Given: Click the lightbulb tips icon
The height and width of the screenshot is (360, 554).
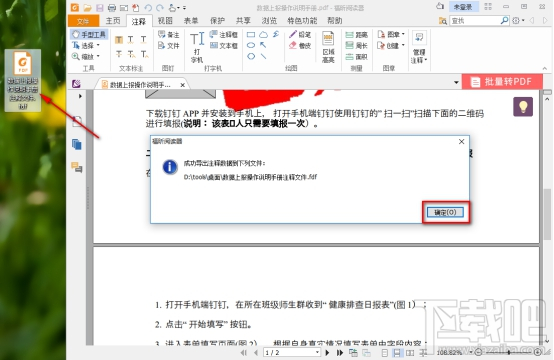Looking at the screenshot, I should pyautogui.click(x=523, y=106).
